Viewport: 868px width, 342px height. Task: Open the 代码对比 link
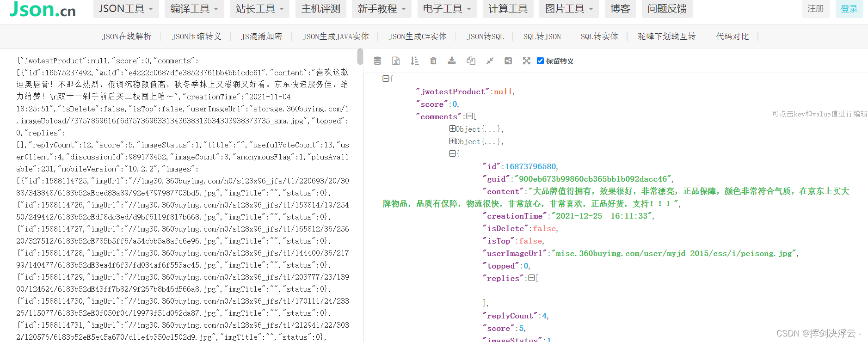(733, 37)
